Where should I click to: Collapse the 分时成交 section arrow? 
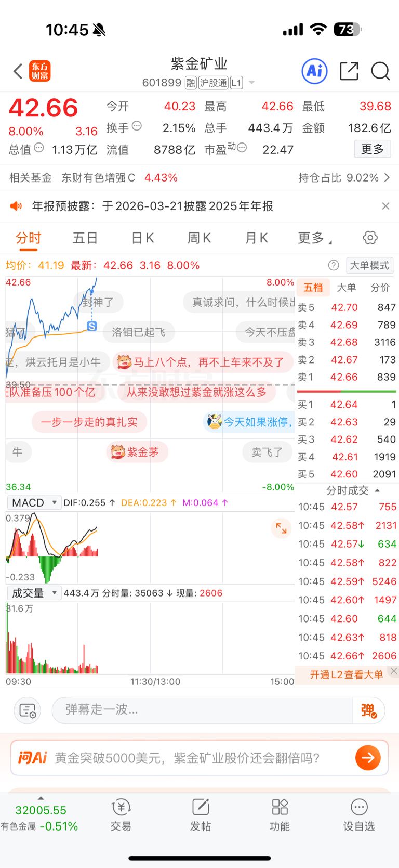(x=377, y=490)
